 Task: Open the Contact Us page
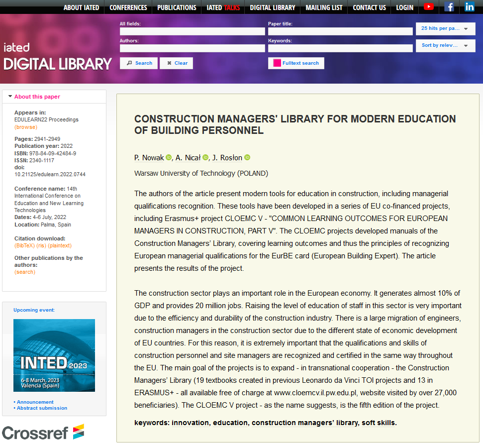[369, 7]
